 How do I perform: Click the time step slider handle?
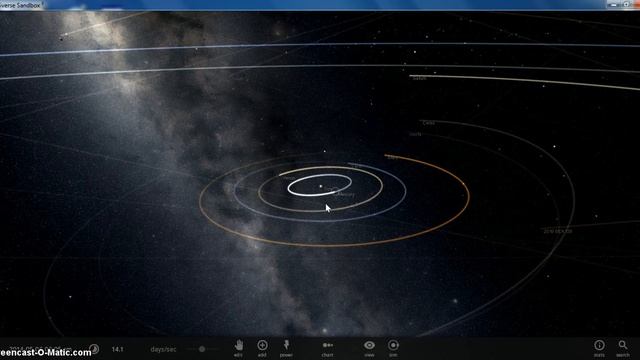(202, 349)
